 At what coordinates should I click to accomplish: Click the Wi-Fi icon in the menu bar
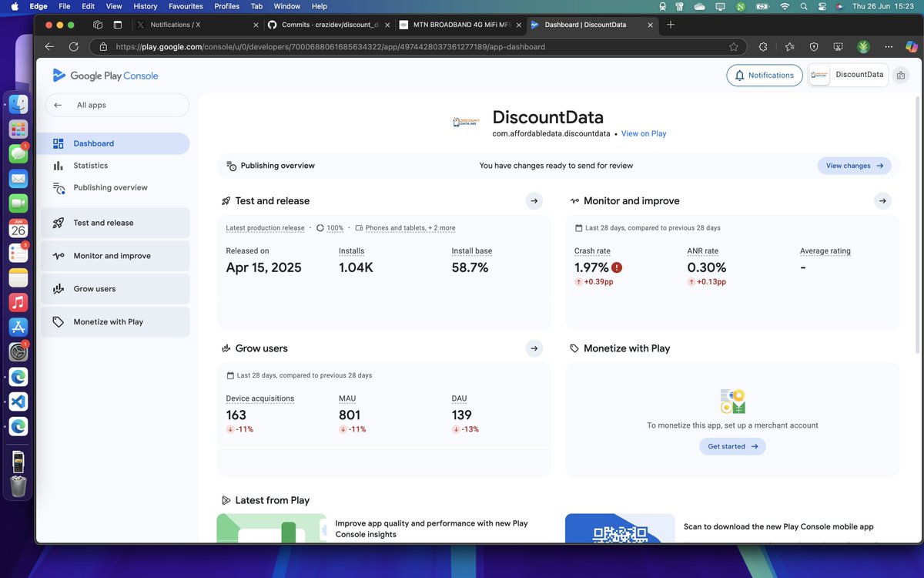785,6
